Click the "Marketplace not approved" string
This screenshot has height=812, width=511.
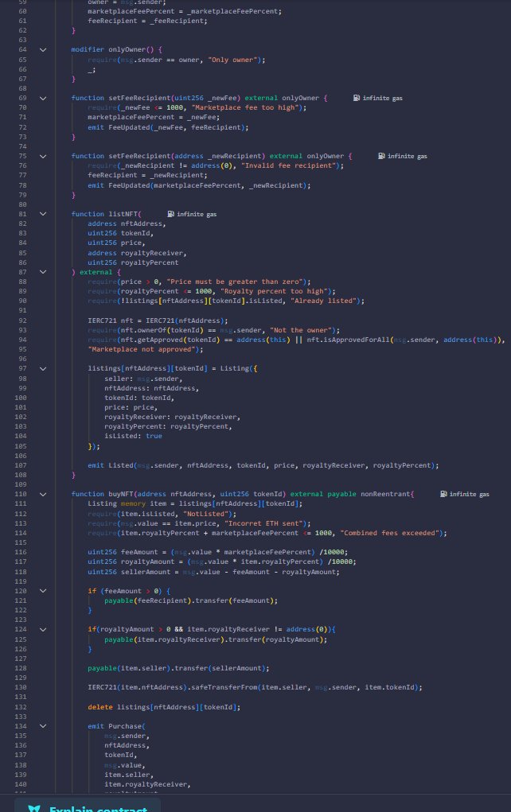(142, 349)
